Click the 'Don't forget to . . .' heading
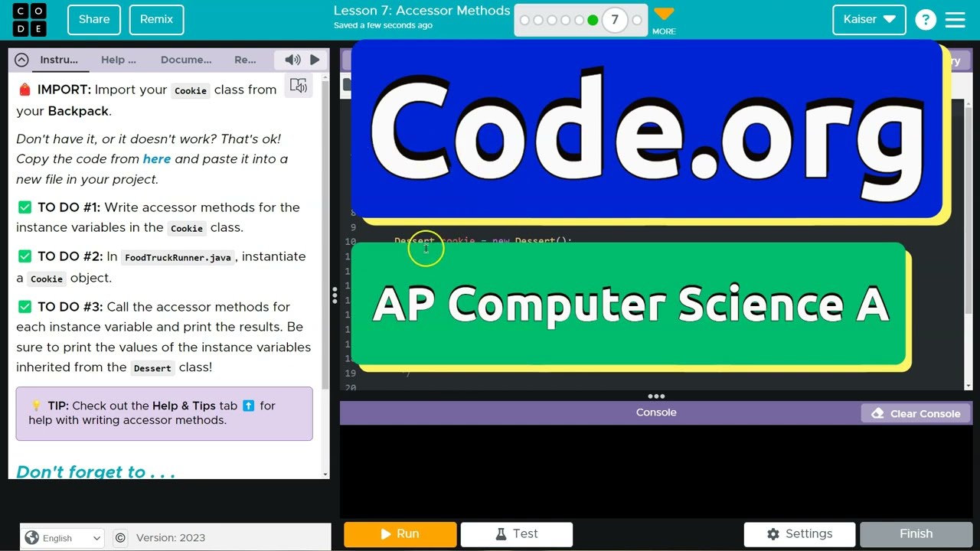Viewport: 980px width, 551px height. pos(96,471)
